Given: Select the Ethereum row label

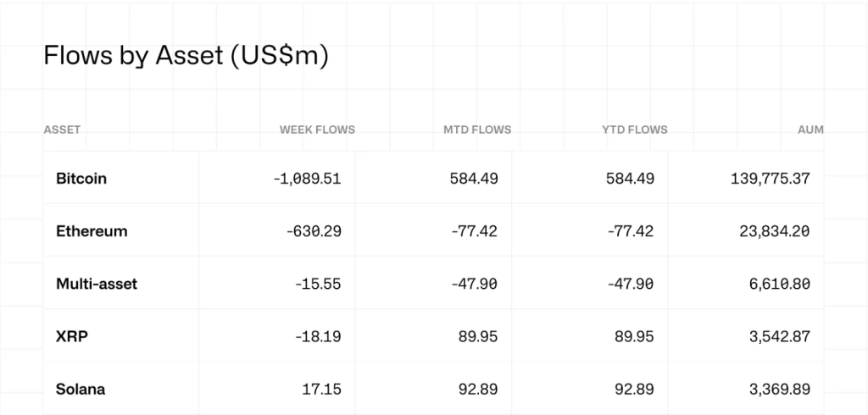Looking at the screenshot, I should [92, 231].
